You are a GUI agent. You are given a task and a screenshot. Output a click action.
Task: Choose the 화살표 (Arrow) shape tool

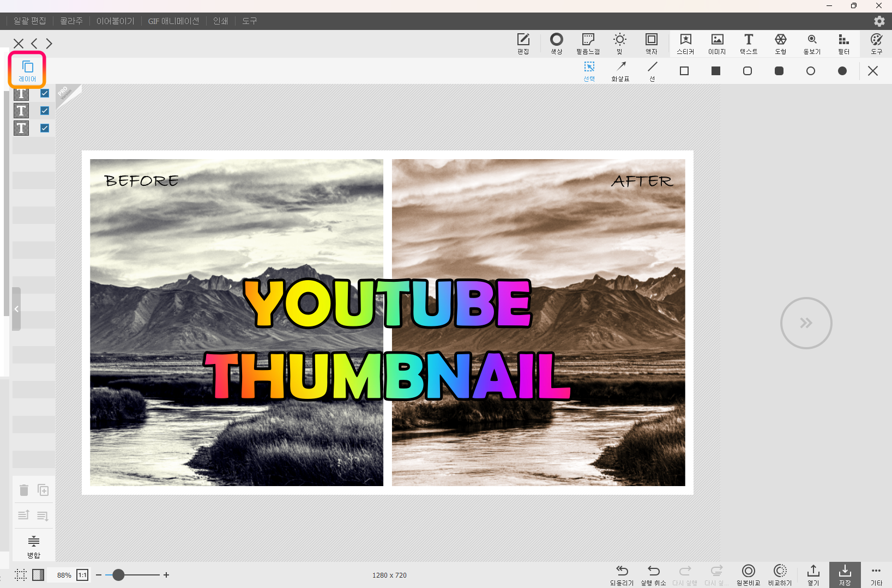[620, 71]
